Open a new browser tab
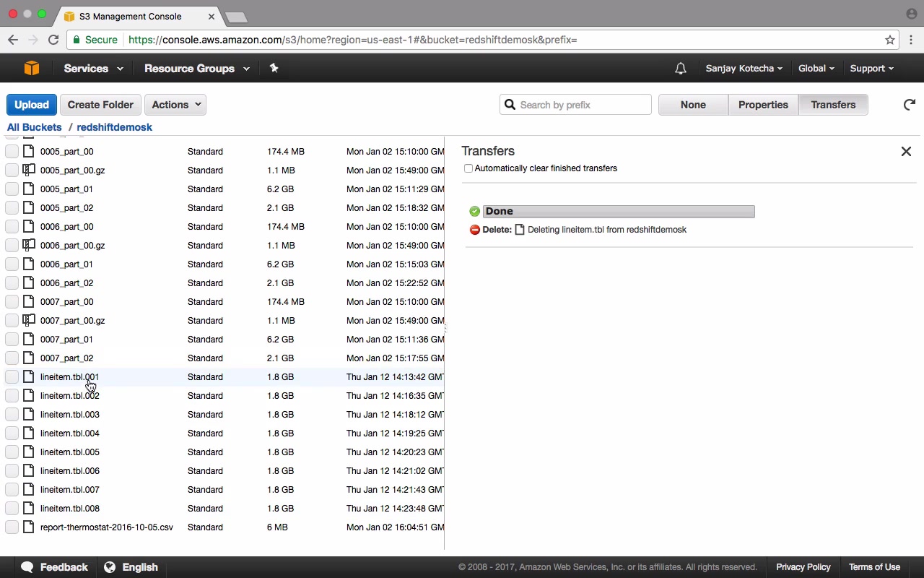This screenshot has height=578, width=924. [x=236, y=17]
